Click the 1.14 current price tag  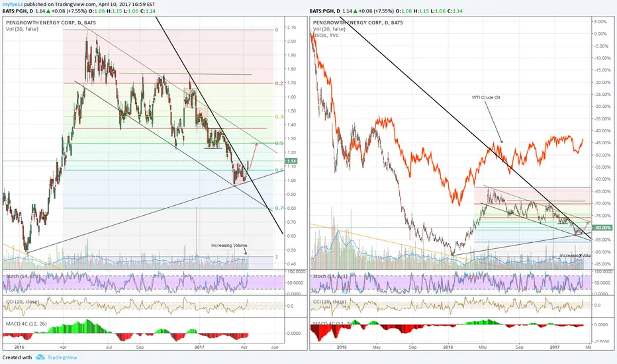click(291, 161)
